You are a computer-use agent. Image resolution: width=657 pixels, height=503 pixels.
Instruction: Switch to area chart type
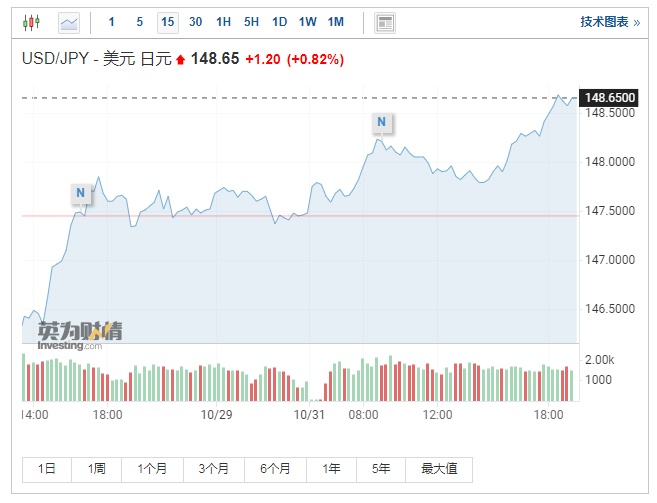pyautogui.click(x=69, y=22)
